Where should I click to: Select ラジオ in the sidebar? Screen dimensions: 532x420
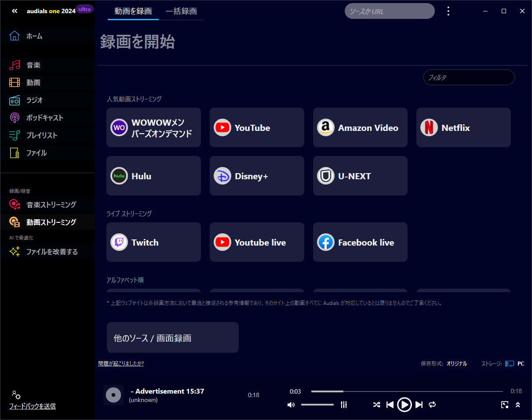click(47, 100)
